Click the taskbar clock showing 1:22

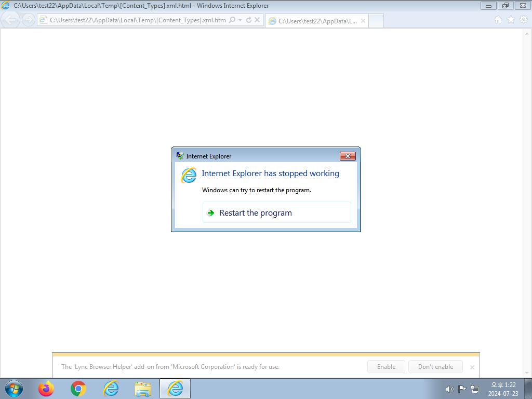503,389
